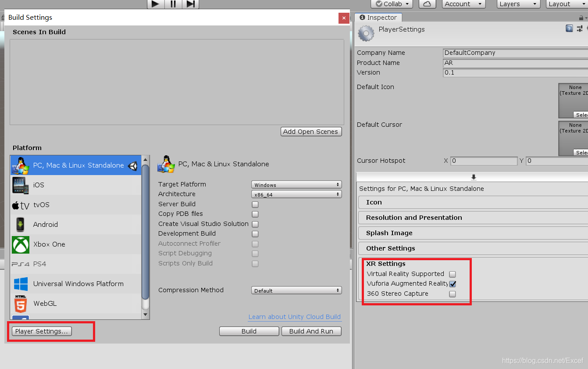Open the Target Platform dropdown
Viewport: 588px width, 369px height.
pyautogui.click(x=296, y=185)
